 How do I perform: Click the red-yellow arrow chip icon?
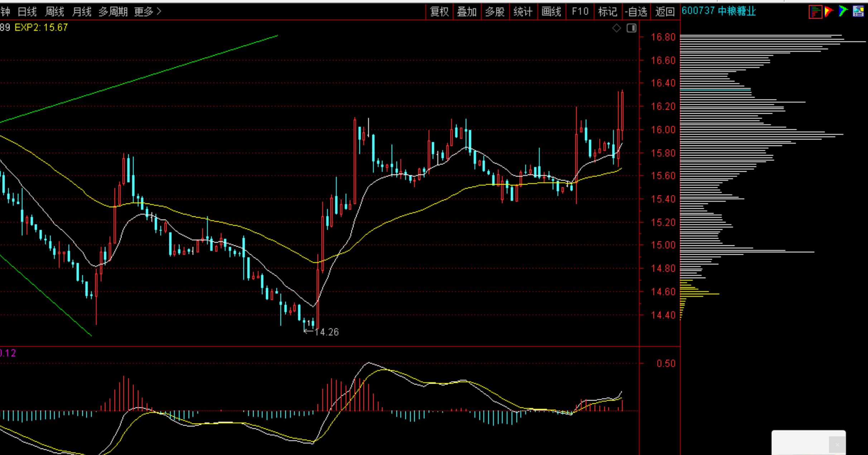[829, 11]
